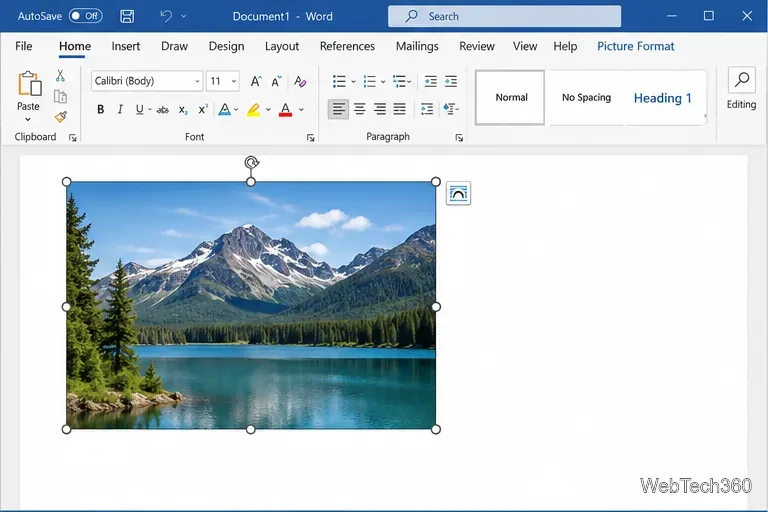Screen dimensions: 768x512
Task: Open the Paragraph dialog launcher
Action: click(x=459, y=138)
